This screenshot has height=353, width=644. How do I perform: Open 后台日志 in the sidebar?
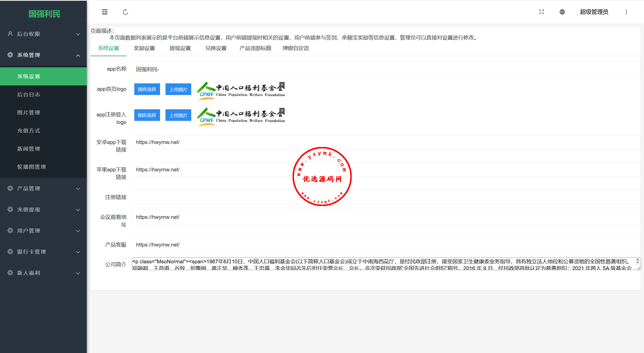tap(43, 94)
